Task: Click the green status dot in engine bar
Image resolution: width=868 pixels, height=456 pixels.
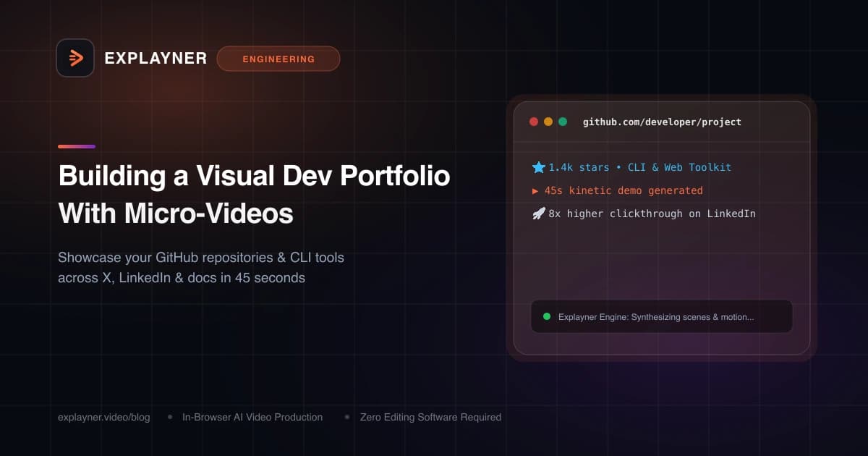Action: coord(547,316)
